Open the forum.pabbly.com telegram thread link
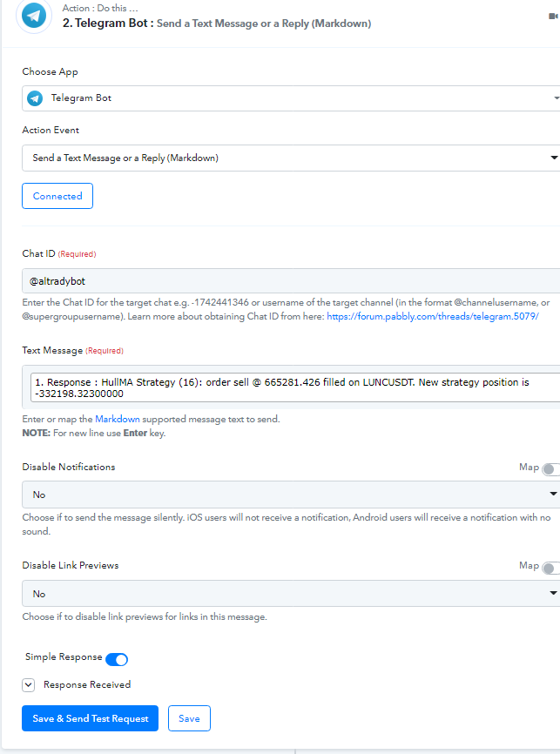560x754 pixels. 433,316
